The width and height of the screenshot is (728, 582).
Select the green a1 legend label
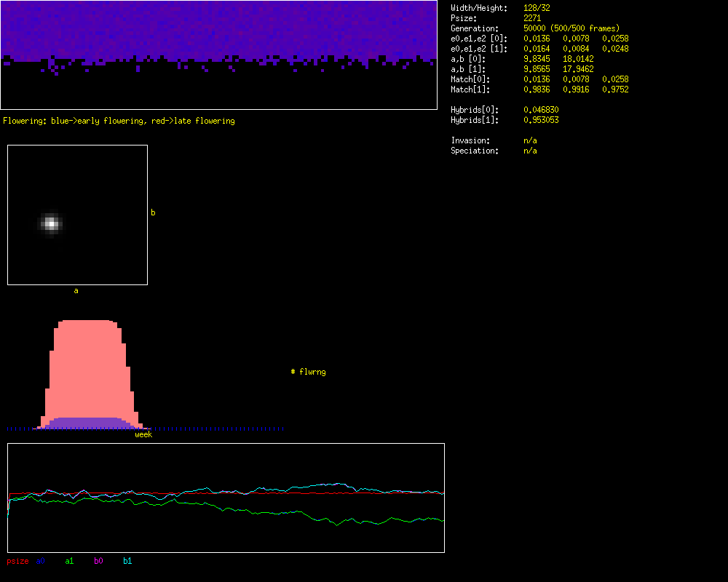[69, 561]
